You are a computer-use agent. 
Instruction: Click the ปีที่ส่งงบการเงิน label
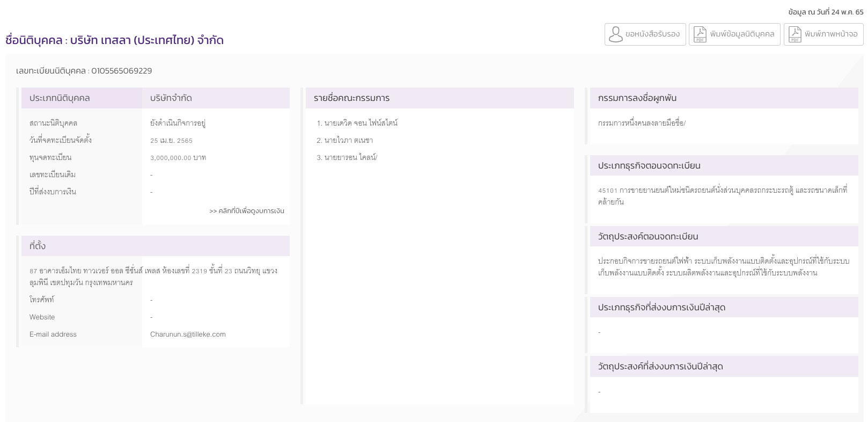point(53,192)
